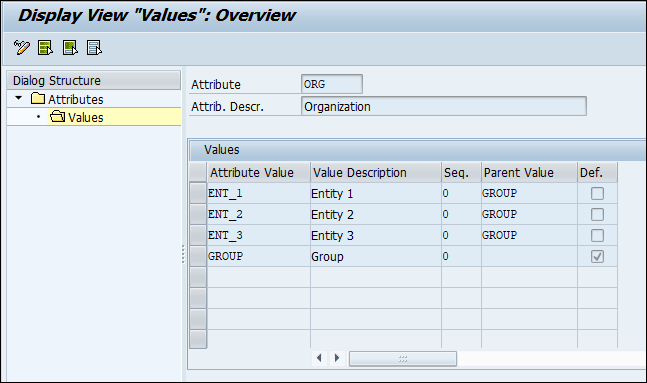Click the Value Description column header

(376, 172)
